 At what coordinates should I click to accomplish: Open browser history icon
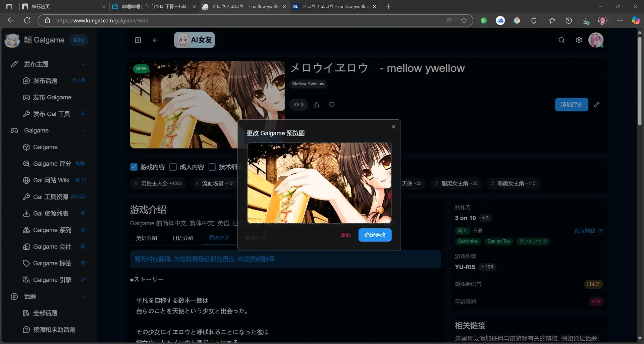pyautogui.click(x=569, y=20)
